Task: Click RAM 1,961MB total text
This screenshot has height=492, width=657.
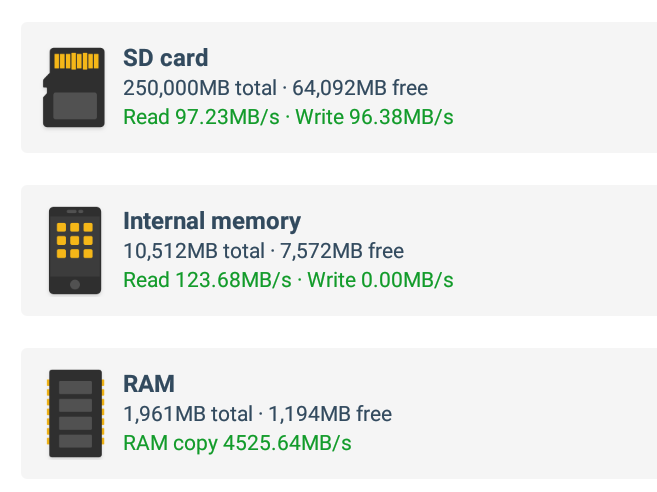Action: pyautogui.click(x=188, y=414)
